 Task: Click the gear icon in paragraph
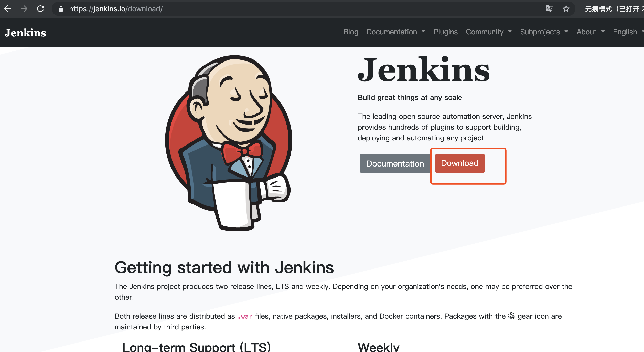pos(511,316)
